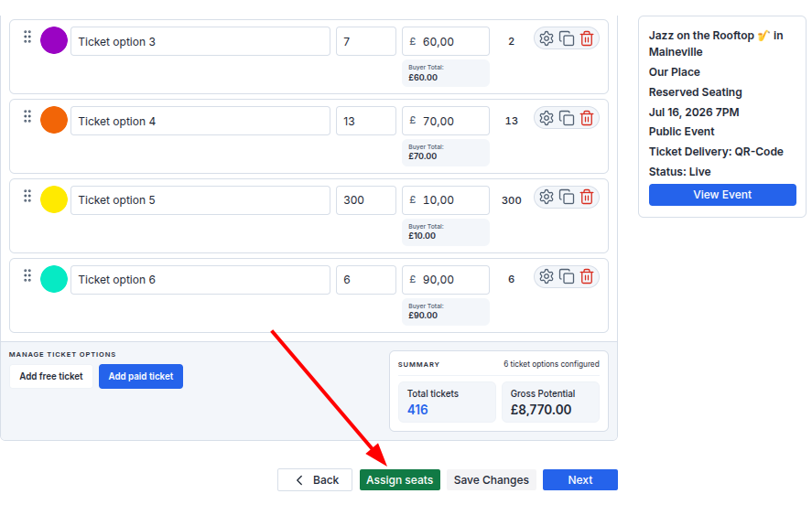
Task: Click the Assign seats button
Action: point(400,480)
